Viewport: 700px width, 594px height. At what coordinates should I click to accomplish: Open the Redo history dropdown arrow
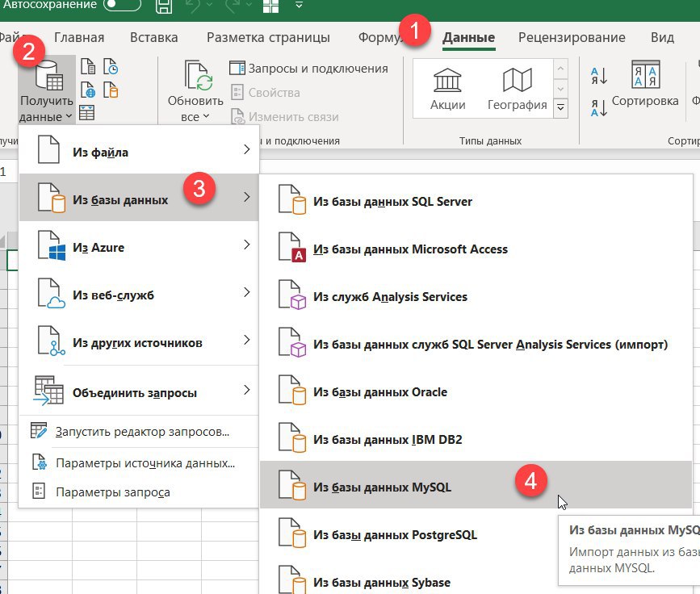click(x=249, y=5)
